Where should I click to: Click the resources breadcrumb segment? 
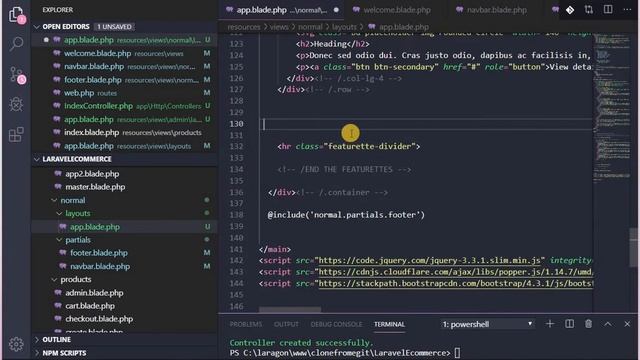coord(244,27)
